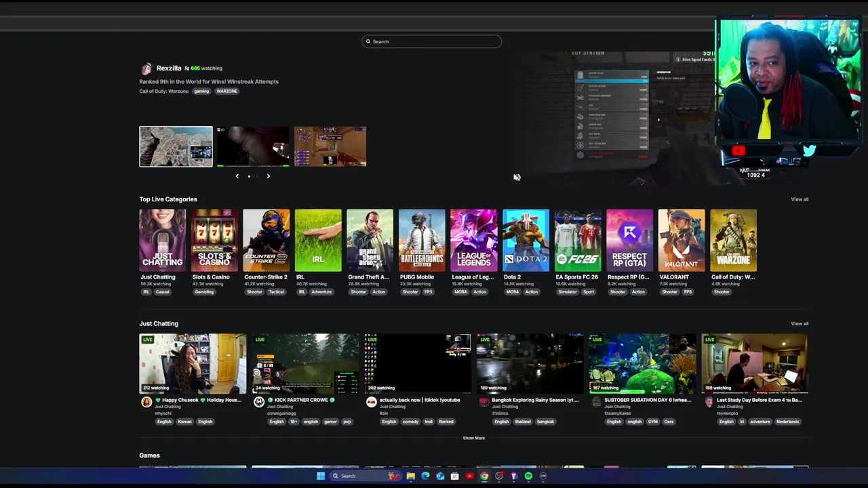Select the first featured carousel thumbnail

[176, 146]
